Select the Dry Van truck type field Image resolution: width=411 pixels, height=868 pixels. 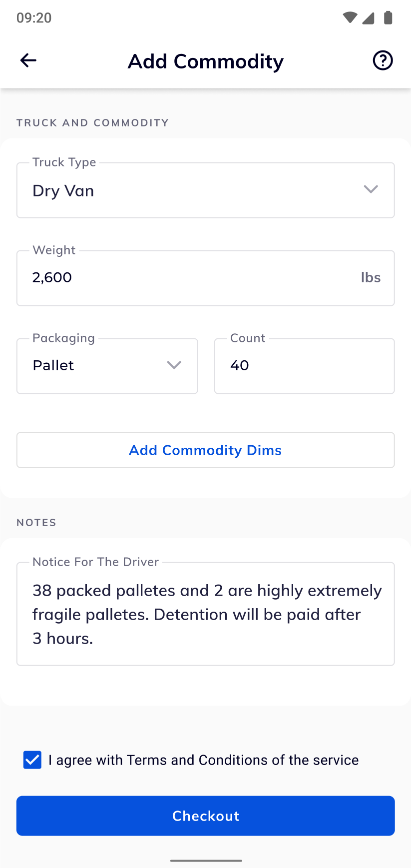[x=190, y=190]
